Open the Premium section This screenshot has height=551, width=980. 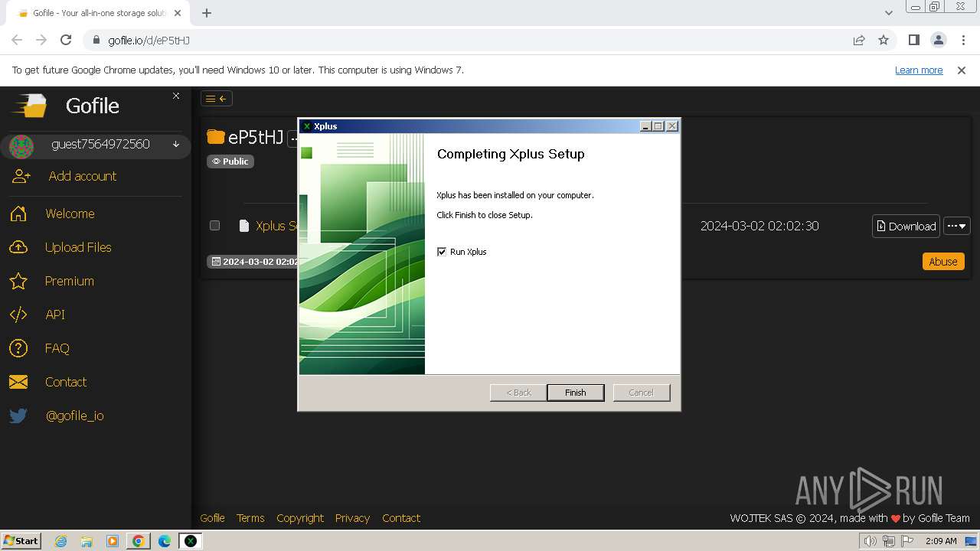[x=69, y=281]
